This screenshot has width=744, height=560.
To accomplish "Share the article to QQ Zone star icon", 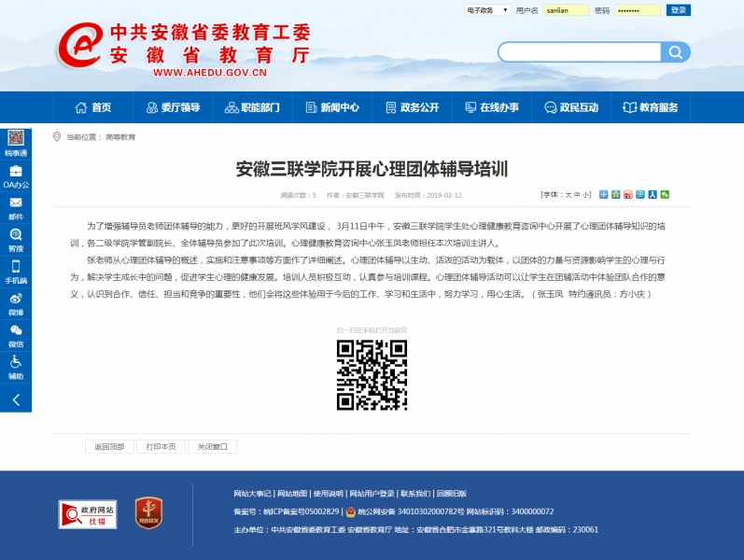I will pyautogui.click(x=616, y=195).
